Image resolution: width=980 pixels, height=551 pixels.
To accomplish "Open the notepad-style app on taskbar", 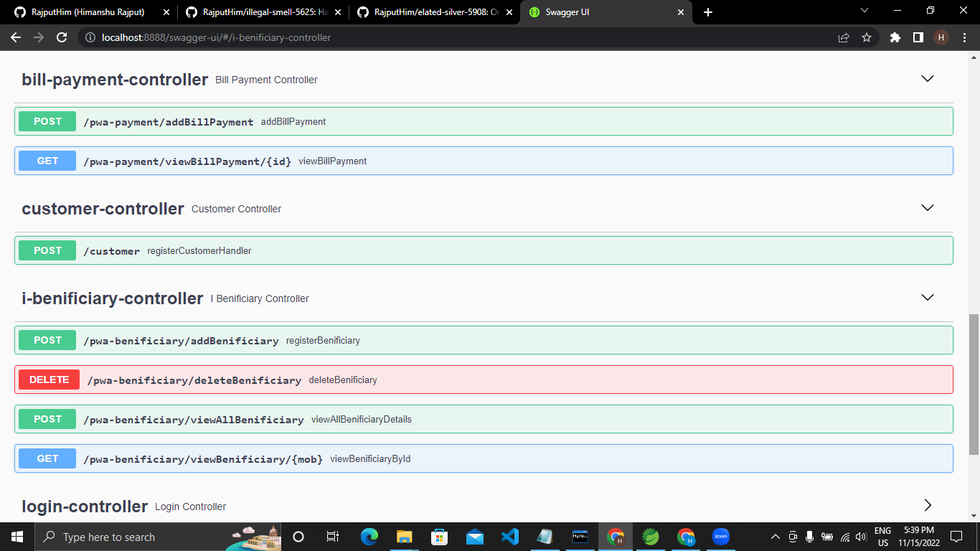I will coord(545,537).
